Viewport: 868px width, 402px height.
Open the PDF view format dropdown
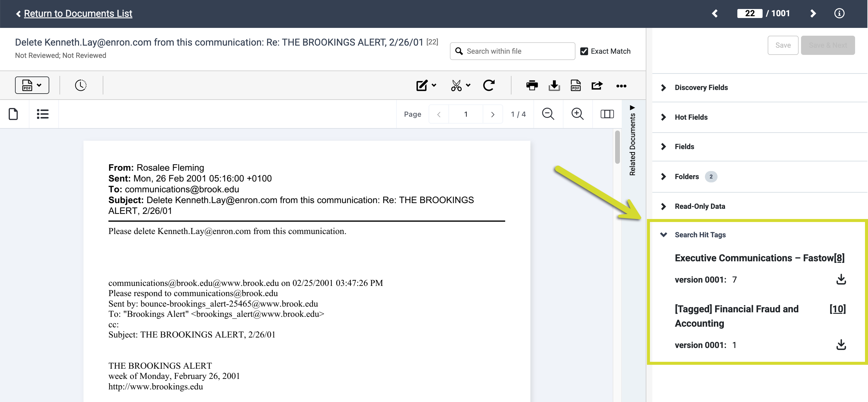pos(32,85)
